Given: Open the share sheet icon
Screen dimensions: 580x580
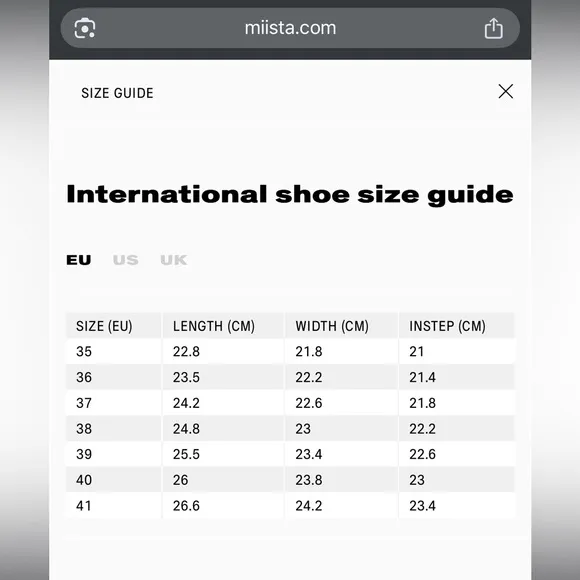Looking at the screenshot, I should [493, 28].
